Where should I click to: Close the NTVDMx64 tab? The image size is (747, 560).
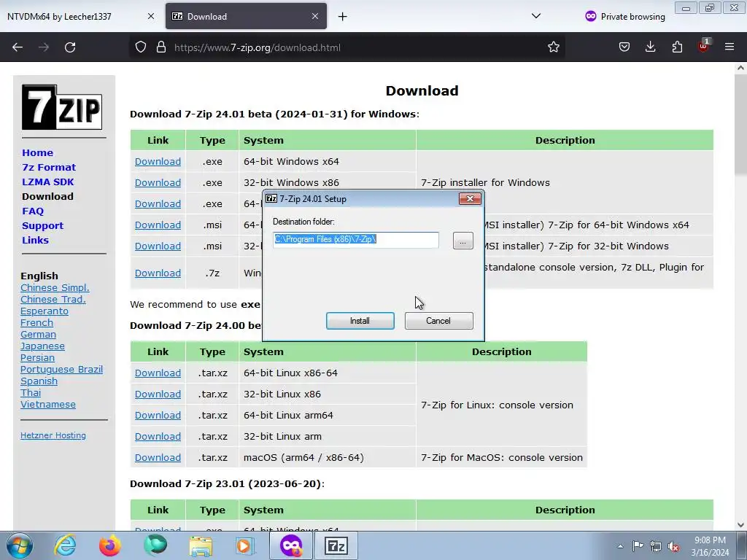tap(150, 16)
